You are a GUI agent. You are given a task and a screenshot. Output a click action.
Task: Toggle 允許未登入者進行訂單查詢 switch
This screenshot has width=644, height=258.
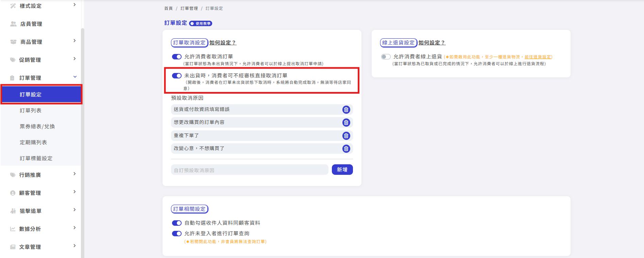pos(177,234)
